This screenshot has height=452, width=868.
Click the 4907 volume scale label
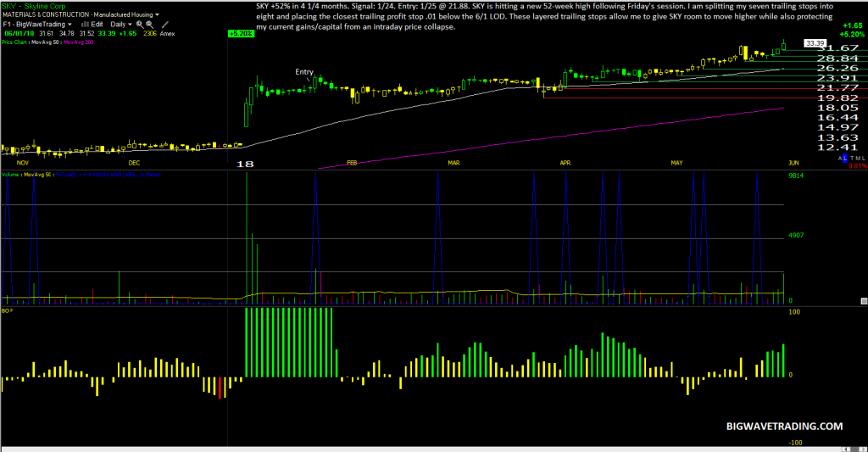pyautogui.click(x=796, y=236)
